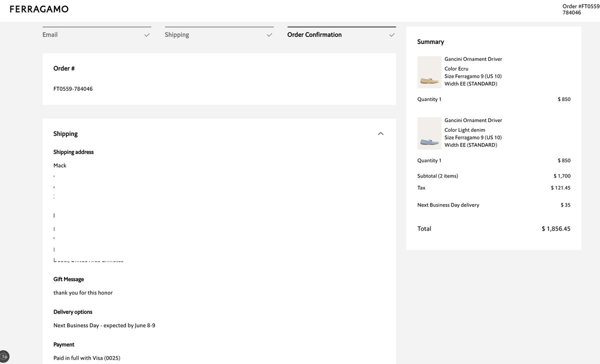Click the Order # heading

pos(64,68)
